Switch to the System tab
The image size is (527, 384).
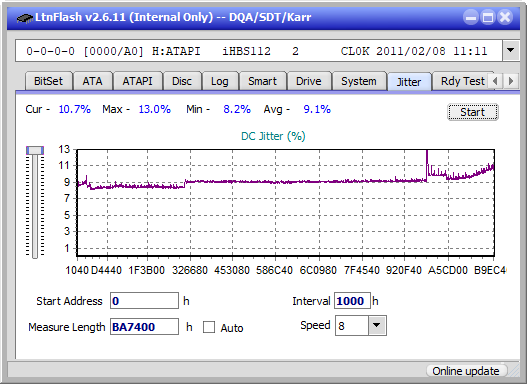click(359, 81)
